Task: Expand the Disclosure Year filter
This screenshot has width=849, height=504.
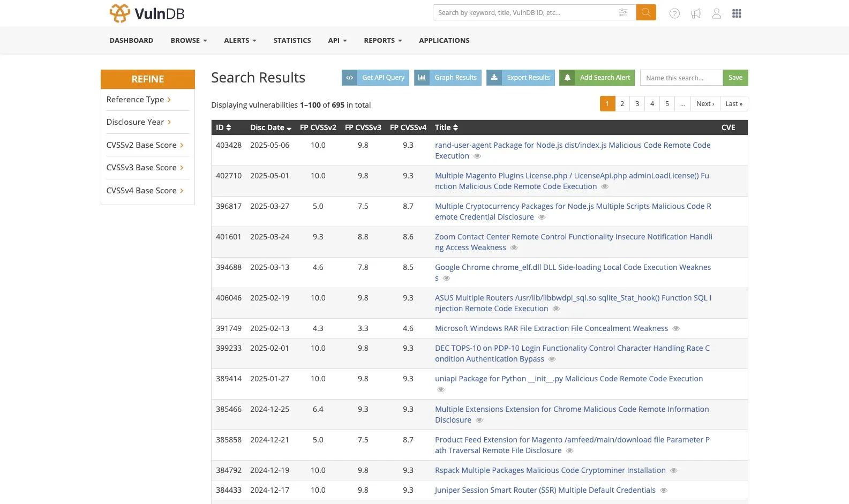Action: pyautogui.click(x=139, y=122)
